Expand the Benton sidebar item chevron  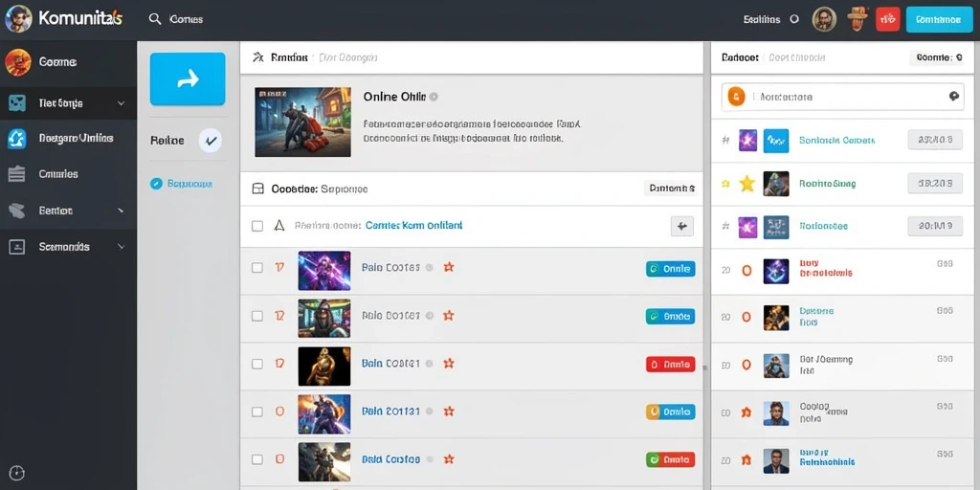(121, 211)
